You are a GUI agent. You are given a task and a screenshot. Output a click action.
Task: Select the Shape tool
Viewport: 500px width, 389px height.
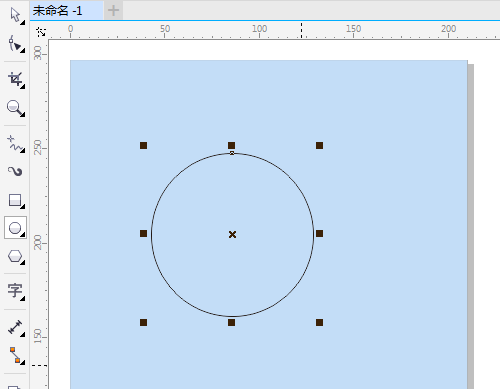[x=15, y=44]
